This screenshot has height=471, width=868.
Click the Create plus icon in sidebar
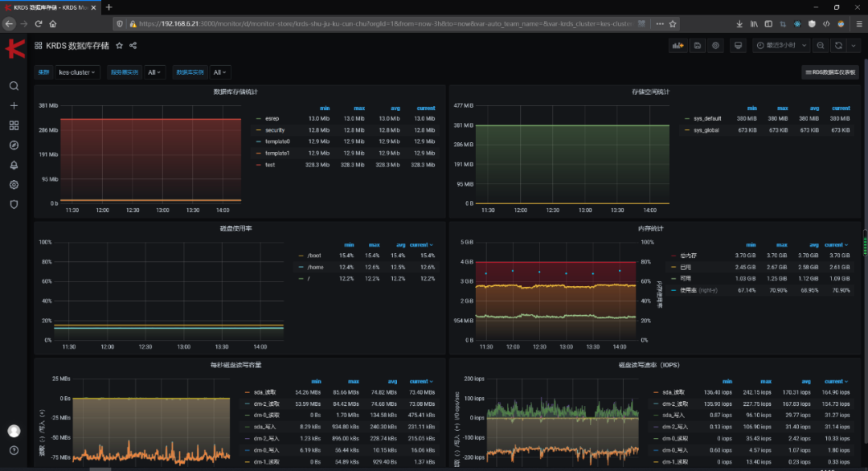[x=14, y=106]
